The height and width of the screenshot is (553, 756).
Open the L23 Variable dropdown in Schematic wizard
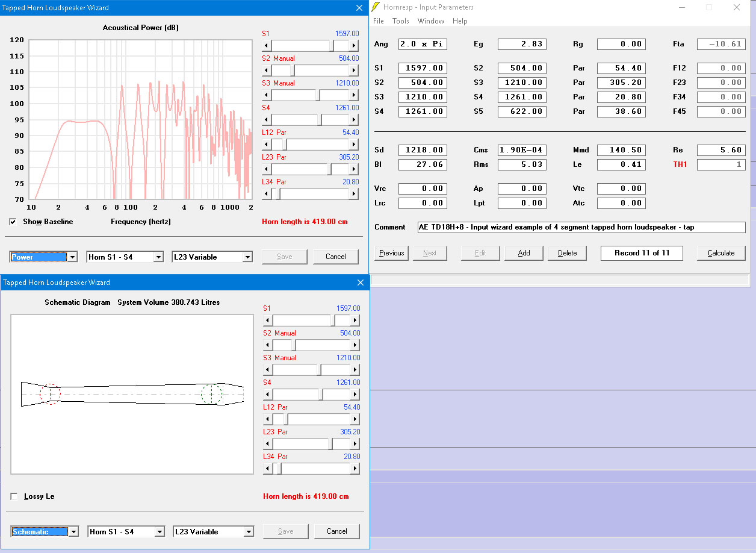(x=247, y=532)
